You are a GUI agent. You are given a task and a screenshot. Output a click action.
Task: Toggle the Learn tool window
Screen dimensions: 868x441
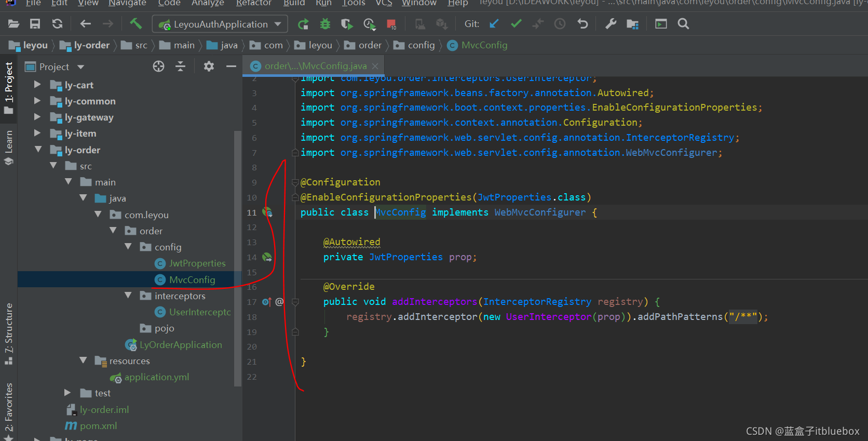[x=8, y=148]
